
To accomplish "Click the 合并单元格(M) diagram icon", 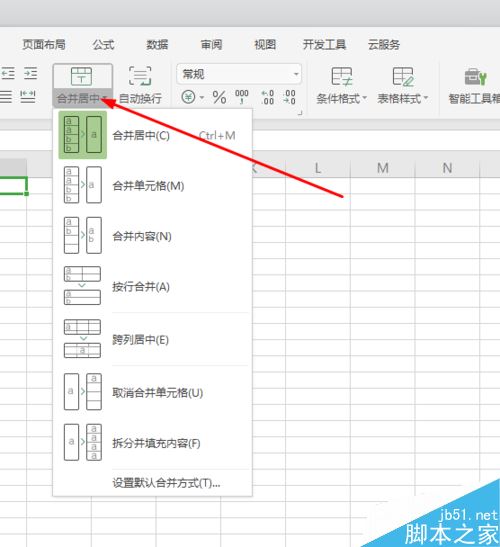I will 83,185.
